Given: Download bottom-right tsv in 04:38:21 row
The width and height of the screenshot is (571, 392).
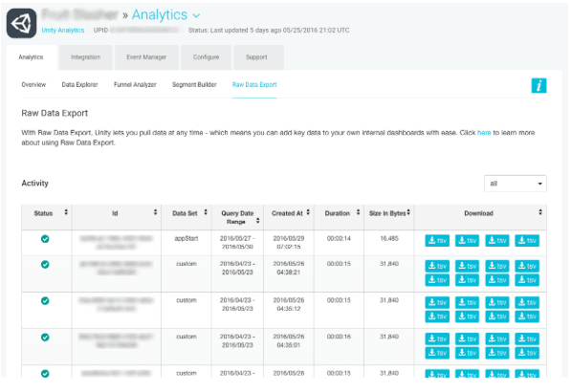Looking at the screenshot, I should click(x=527, y=280).
